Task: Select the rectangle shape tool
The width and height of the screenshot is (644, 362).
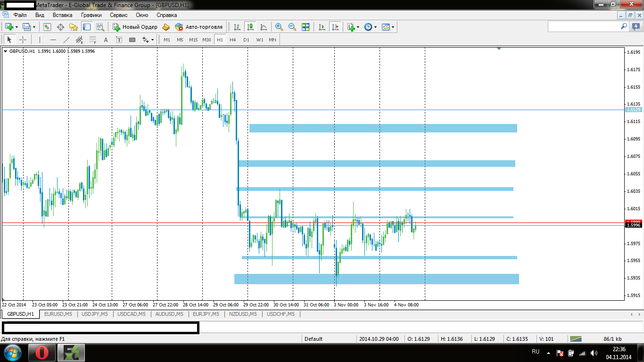Action: coord(132,40)
